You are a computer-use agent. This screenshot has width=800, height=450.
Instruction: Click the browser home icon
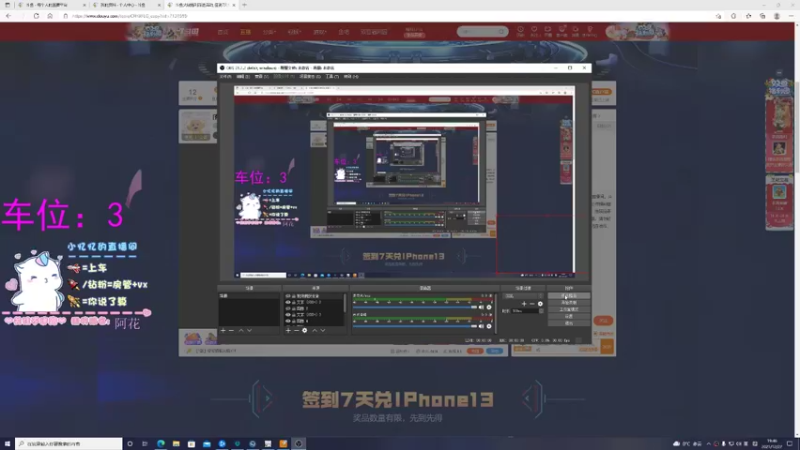(49, 16)
